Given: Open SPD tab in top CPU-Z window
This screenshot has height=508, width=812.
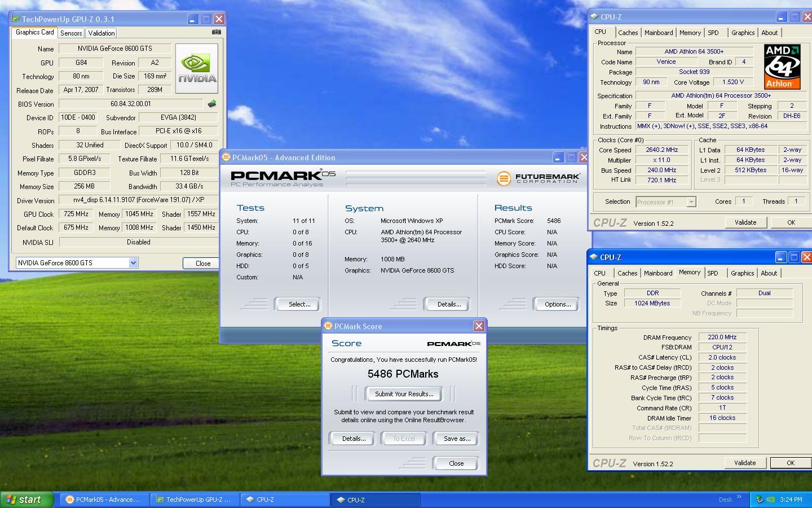Looking at the screenshot, I should coord(713,33).
